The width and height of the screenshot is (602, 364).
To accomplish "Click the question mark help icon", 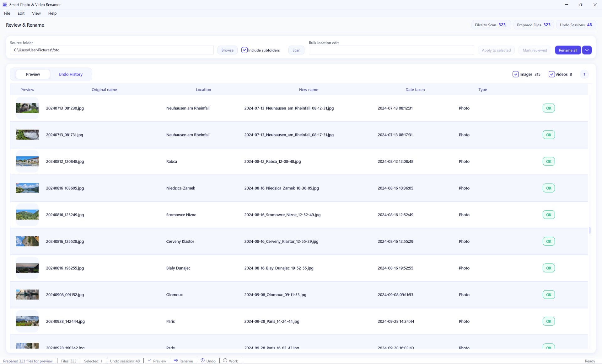I will pos(584,75).
